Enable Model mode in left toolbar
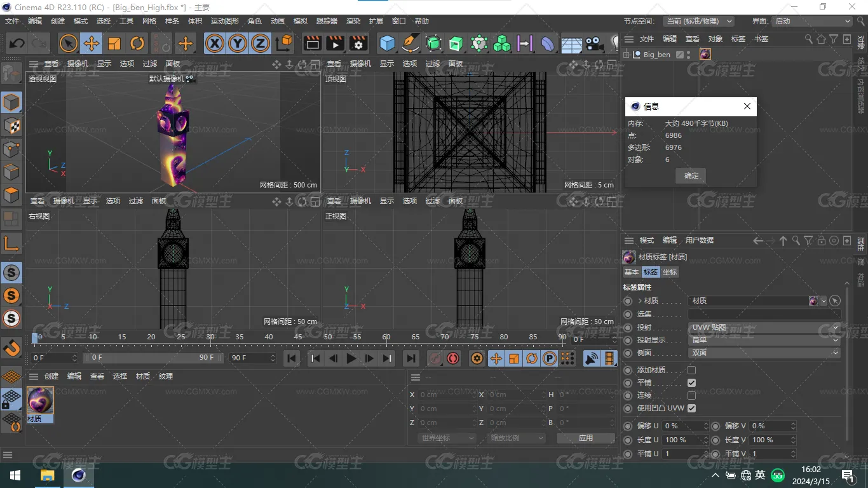The image size is (868, 488). pyautogui.click(x=12, y=102)
